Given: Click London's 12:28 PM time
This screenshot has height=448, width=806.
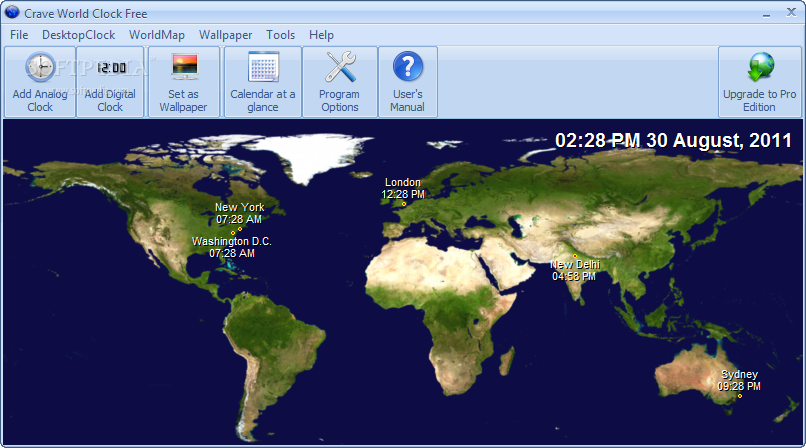Looking at the screenshot, I should coord(403,194).
